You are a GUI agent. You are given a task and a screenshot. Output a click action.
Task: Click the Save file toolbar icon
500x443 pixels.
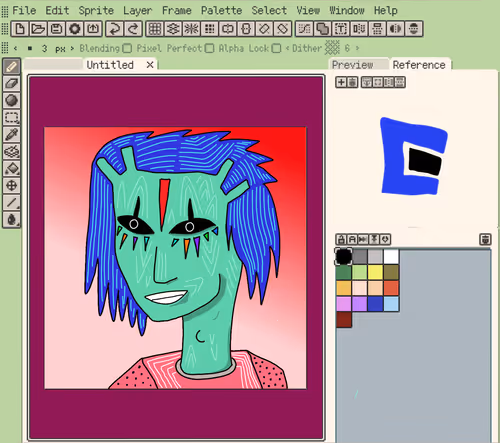pyautogui.click(x=56, y=29)
